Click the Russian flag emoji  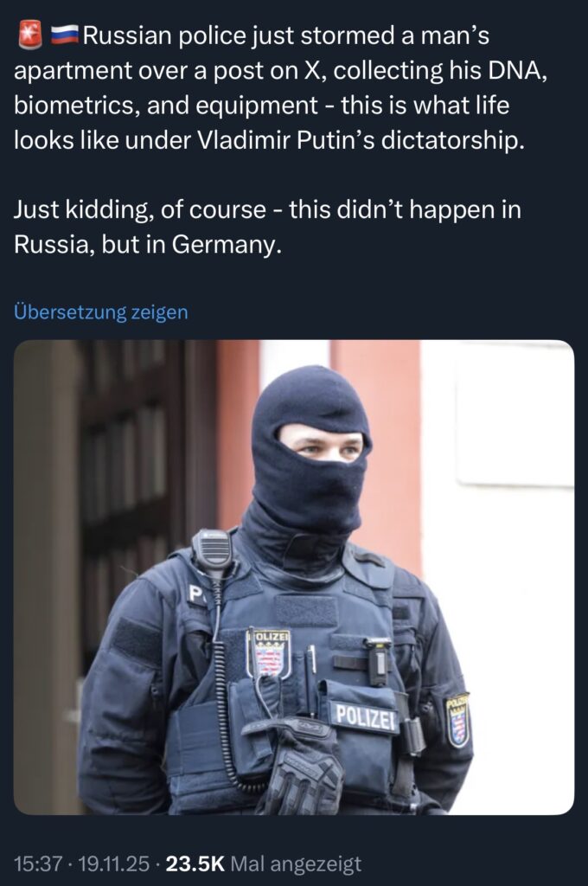[65, 35]
